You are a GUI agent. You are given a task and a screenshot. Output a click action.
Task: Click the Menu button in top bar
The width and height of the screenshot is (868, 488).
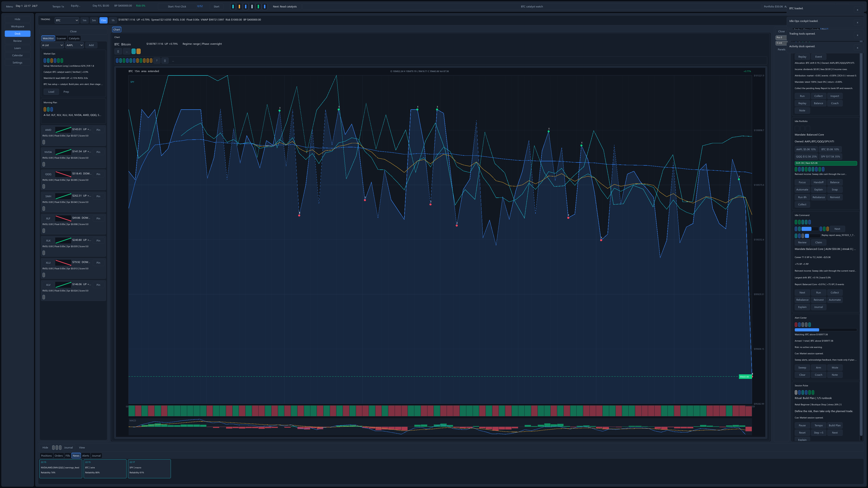coord(9,6)
